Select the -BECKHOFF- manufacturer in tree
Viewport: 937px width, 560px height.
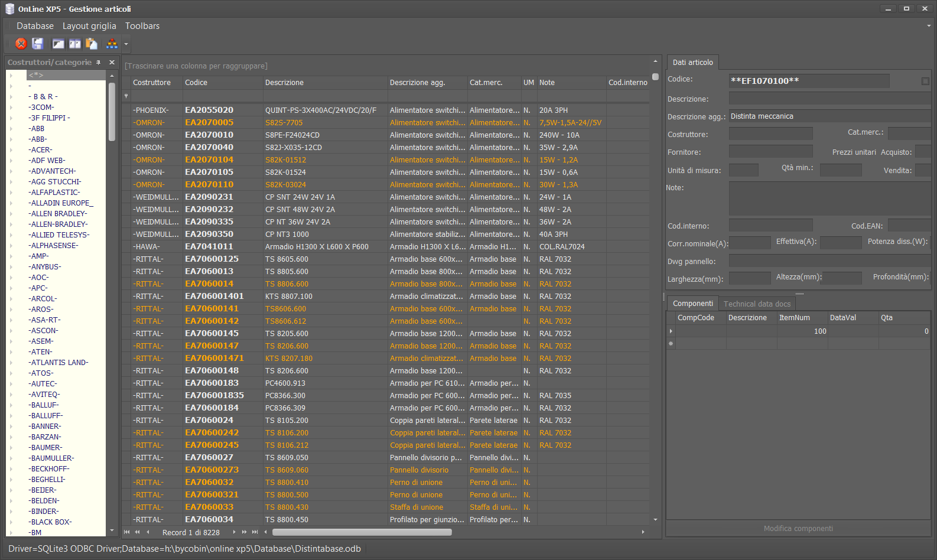50,469
